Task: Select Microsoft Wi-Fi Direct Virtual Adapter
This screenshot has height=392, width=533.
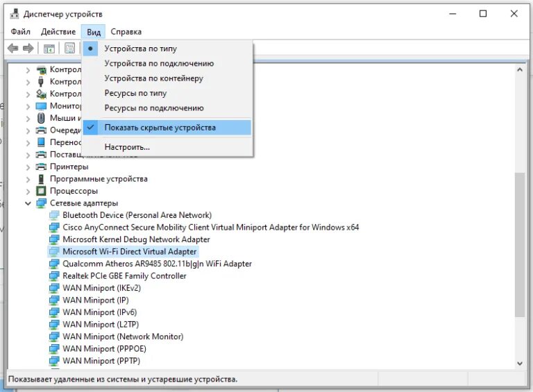Action: point(130,252)
